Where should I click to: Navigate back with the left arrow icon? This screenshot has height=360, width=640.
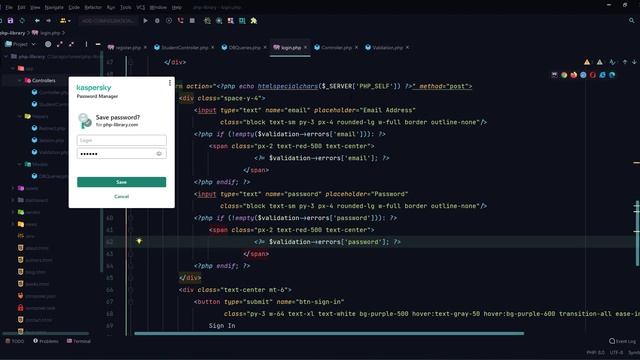pos(37,20)
